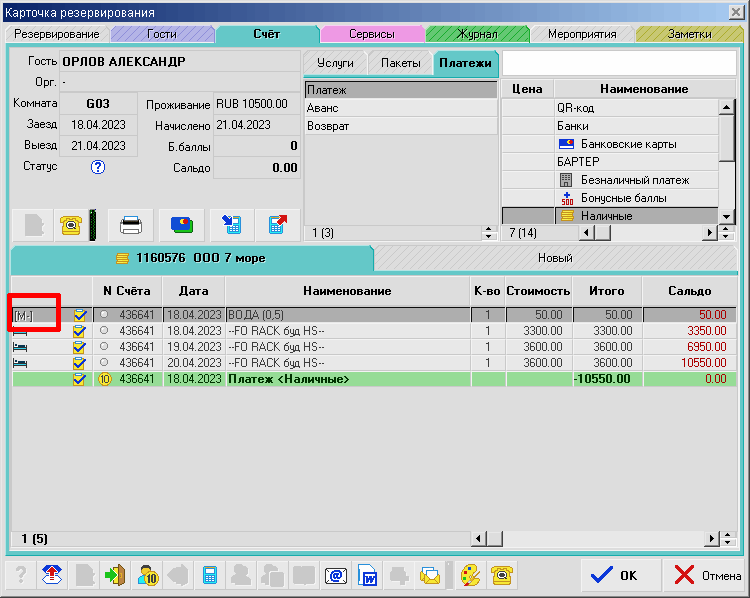Switch to the Гости tab
The width and height of the screenshot is (750, 598).
click(161, 34)
